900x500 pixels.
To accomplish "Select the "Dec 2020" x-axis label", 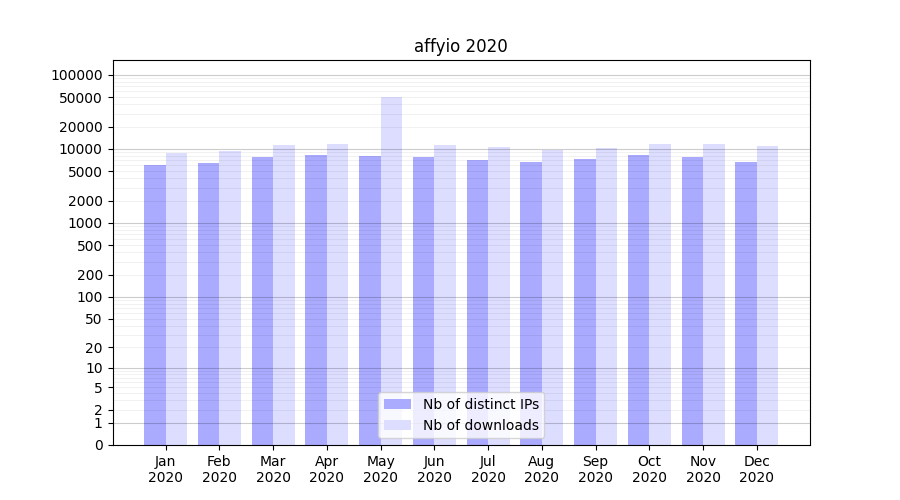I will [x=757, y=469].
